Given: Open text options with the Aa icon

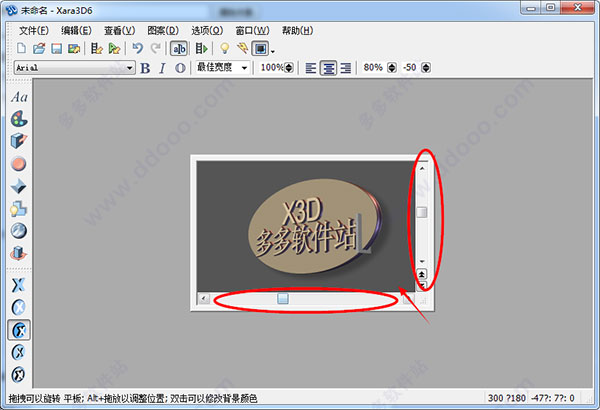Looking at the screenshot, I should (19, 97).
